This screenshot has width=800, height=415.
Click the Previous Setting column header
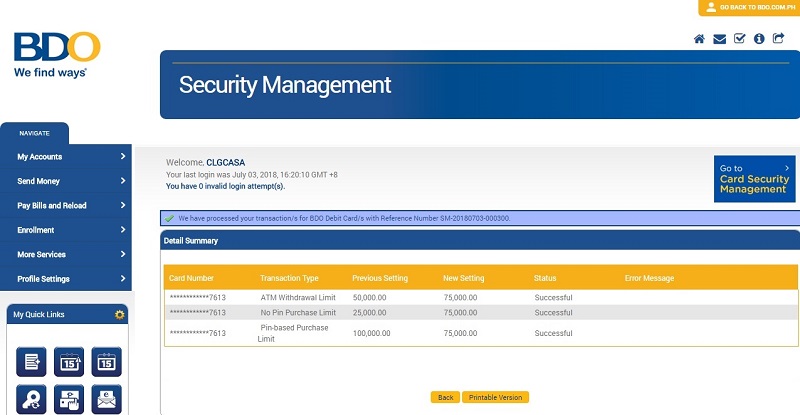380,278
